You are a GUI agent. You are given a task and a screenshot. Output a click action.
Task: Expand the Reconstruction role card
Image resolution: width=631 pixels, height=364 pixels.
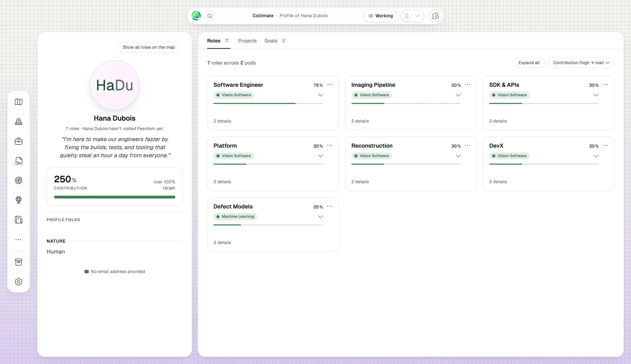pyautogui.click(x=458, y=156)
